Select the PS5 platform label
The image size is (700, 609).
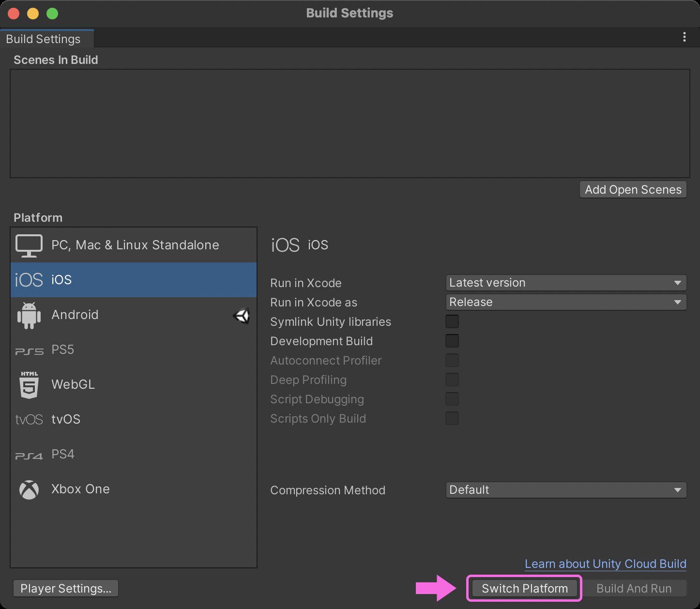[x=63, y=350]
